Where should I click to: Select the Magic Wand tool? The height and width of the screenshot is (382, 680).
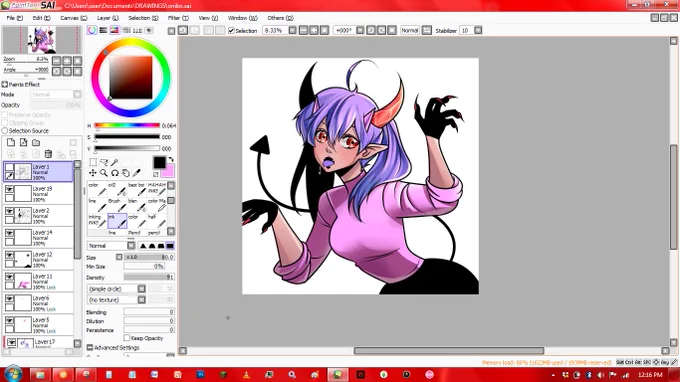114,162
